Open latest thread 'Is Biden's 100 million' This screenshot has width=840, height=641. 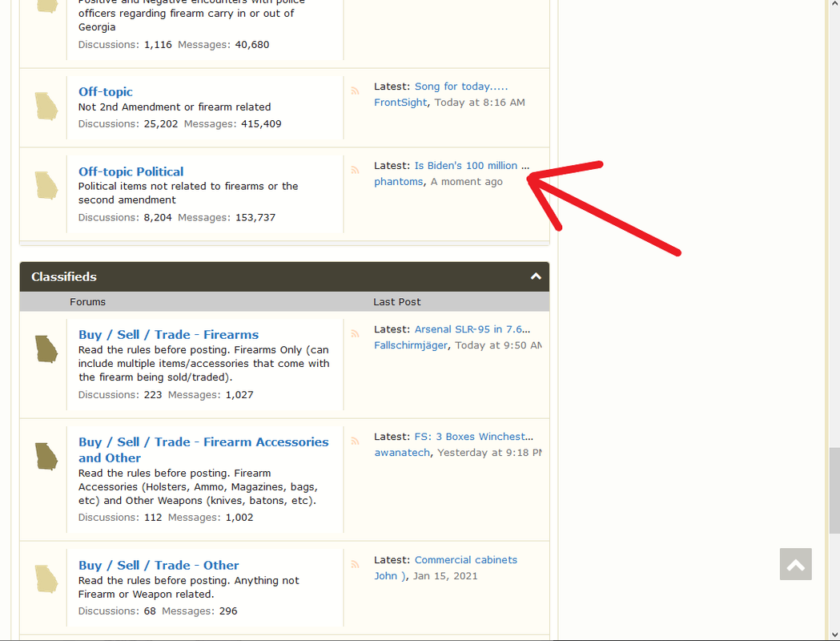coord(466,166)
